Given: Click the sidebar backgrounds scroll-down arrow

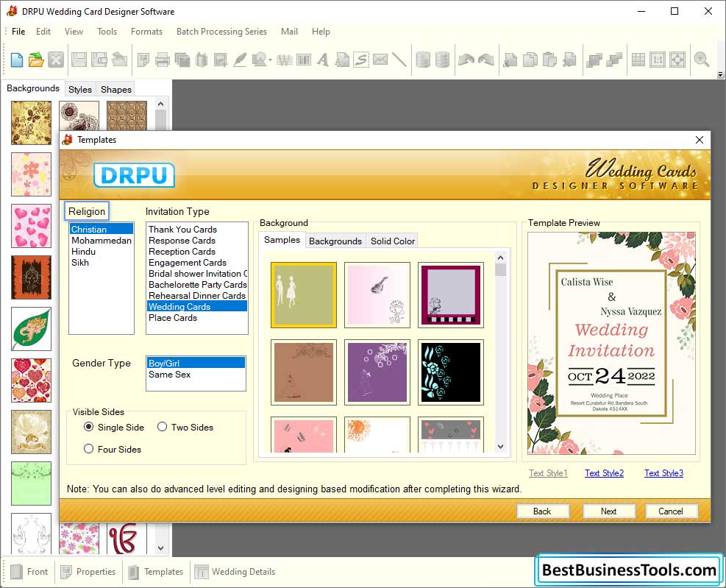Looking at the screenshot, I should point(160,548).
